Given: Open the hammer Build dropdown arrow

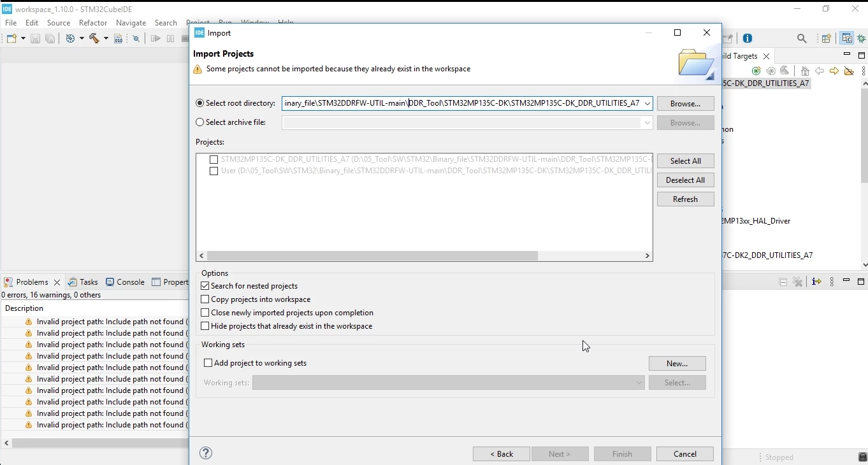Looking at the screenshot, I should (x=106, y=39).
